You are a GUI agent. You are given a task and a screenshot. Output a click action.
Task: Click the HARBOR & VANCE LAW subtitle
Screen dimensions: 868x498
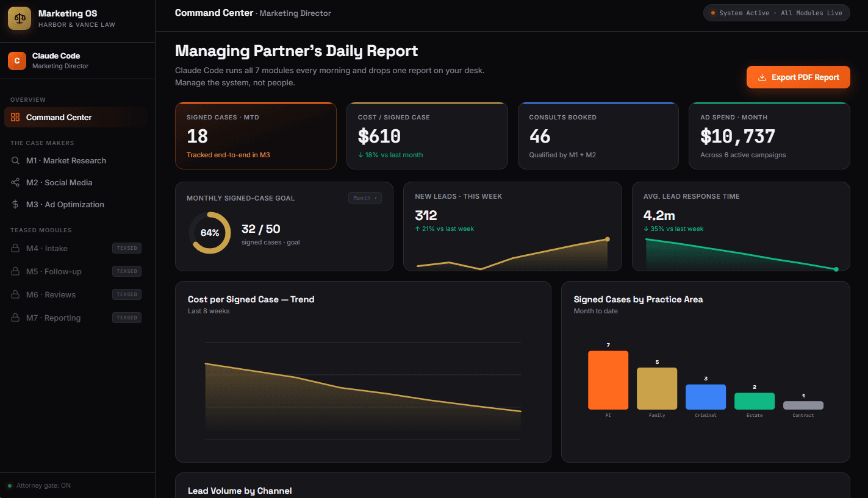(x=77, y=25)
